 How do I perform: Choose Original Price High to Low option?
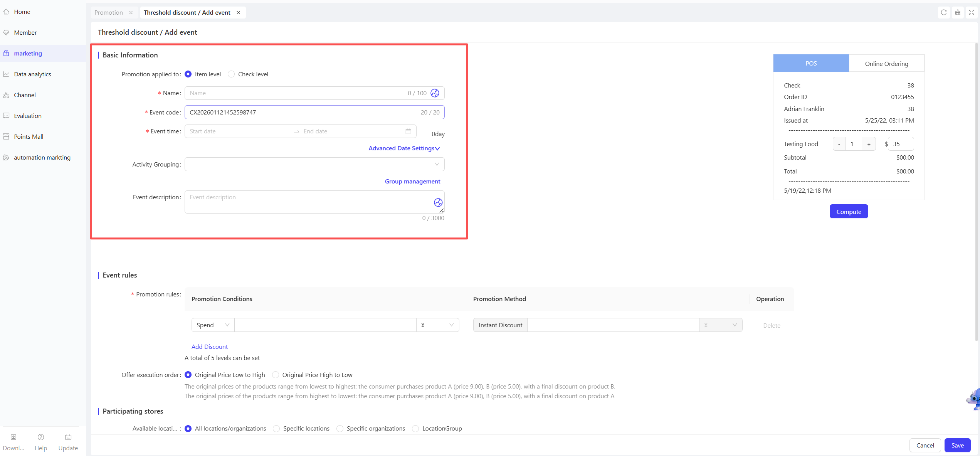click(276, 375)
